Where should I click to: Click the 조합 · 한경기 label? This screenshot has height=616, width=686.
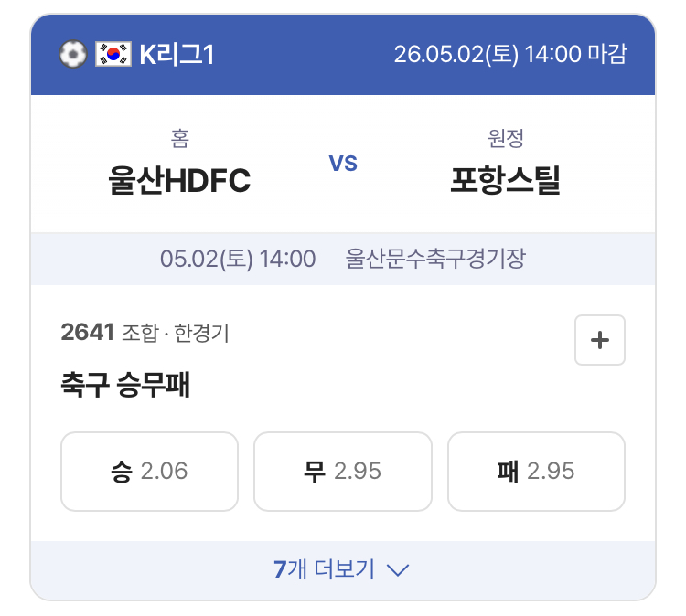pos(176,333)
